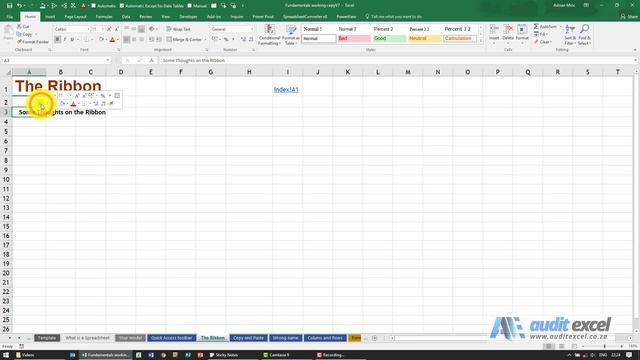The width and height of the screenshot is (640, 360).
Task: Expand the Merge & Center dropdown arrow
Action: click(x=205, y=40)
